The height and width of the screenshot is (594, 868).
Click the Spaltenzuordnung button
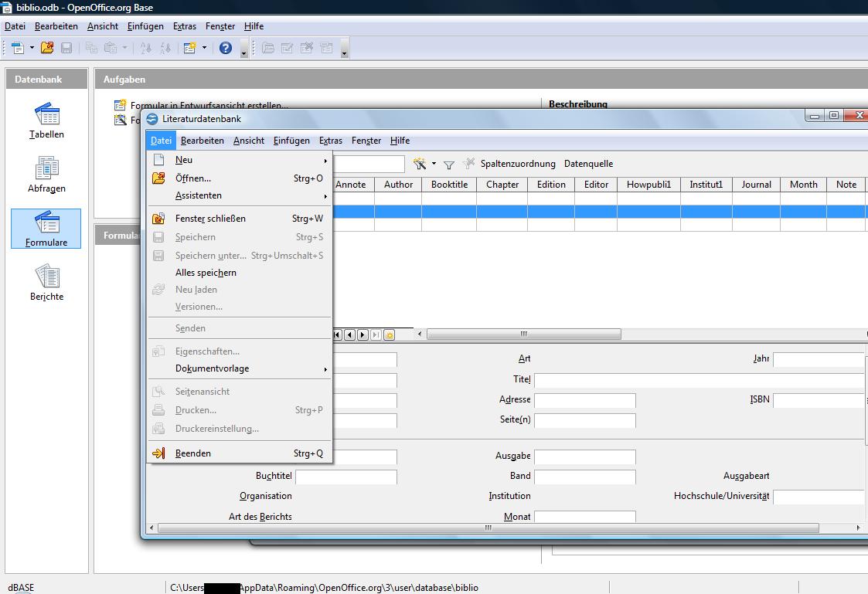[x=517, y=164]
